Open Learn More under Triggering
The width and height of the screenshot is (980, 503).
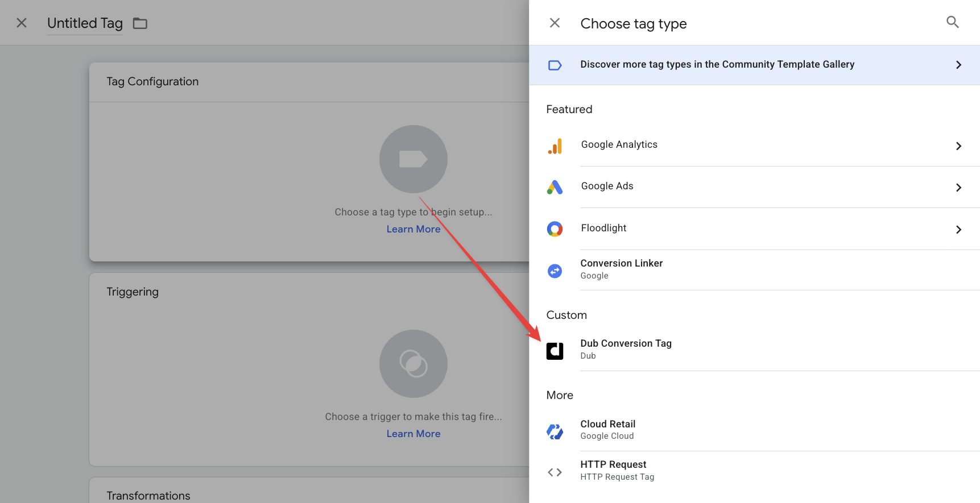tap(413, 434)
